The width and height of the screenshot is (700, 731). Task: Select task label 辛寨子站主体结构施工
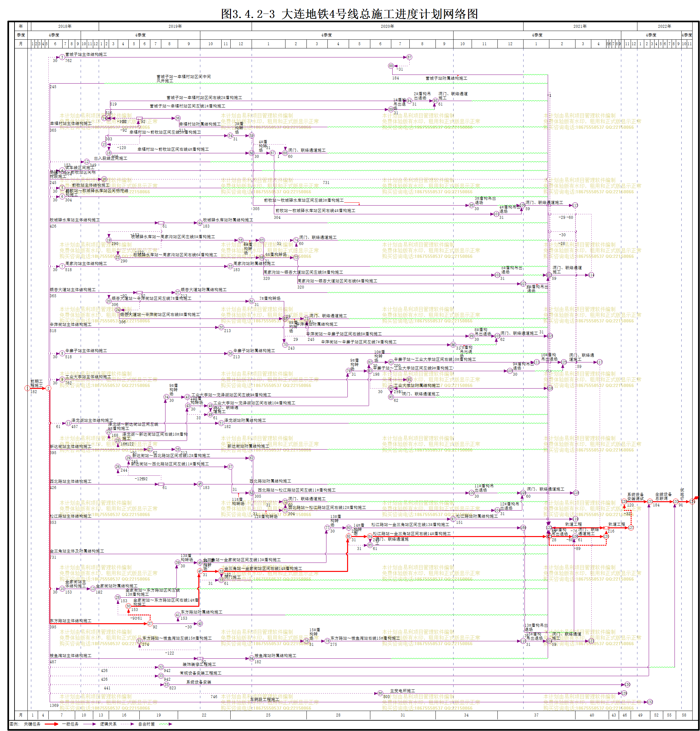tap(86, 350)
